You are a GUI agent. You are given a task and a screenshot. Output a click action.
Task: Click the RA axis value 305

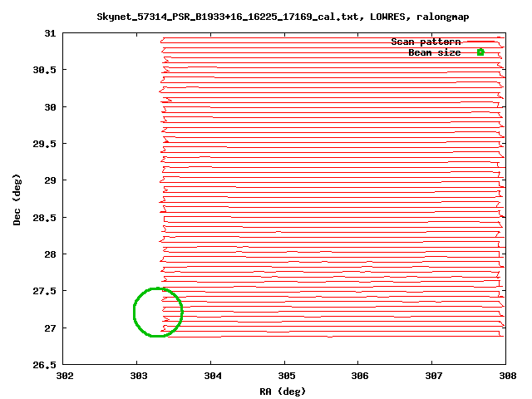287,376
